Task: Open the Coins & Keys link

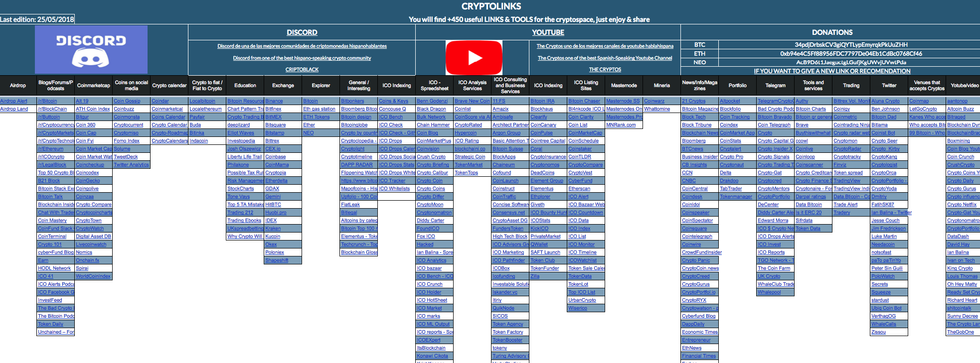Action: pyautogui.click(x=393, y=101)
